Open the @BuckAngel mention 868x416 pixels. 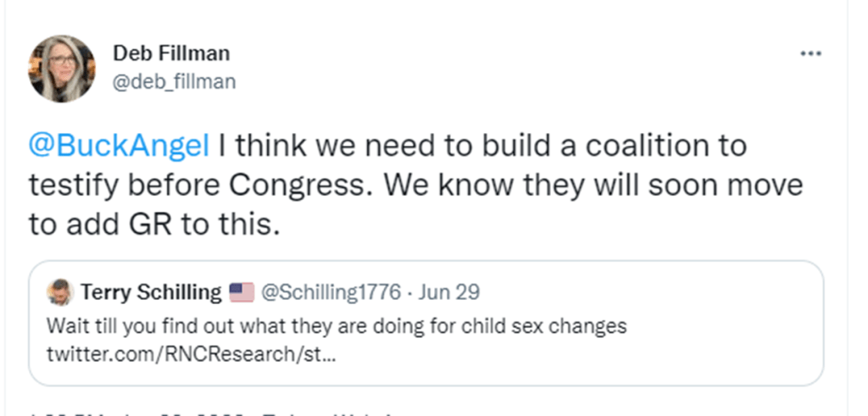[x=119, y=147]
